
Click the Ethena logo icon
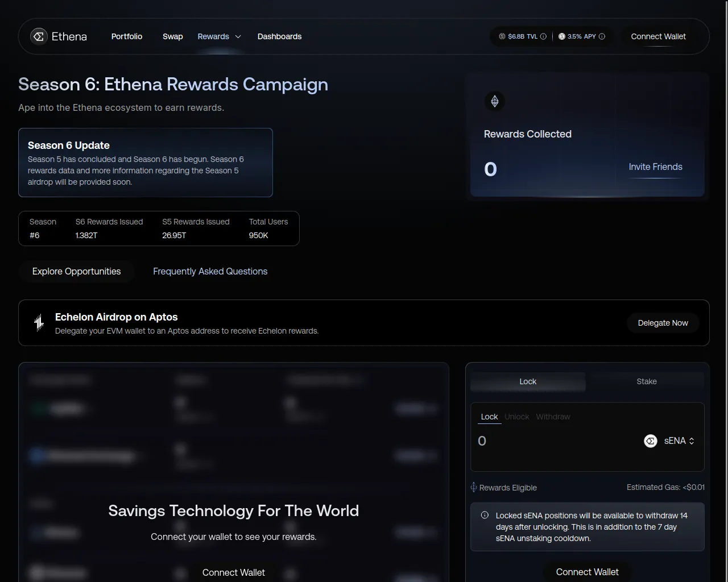pos(39,36)
